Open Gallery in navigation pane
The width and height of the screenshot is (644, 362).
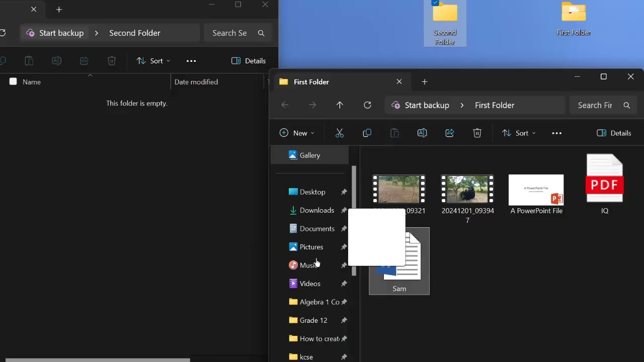(x=309, y=155)
